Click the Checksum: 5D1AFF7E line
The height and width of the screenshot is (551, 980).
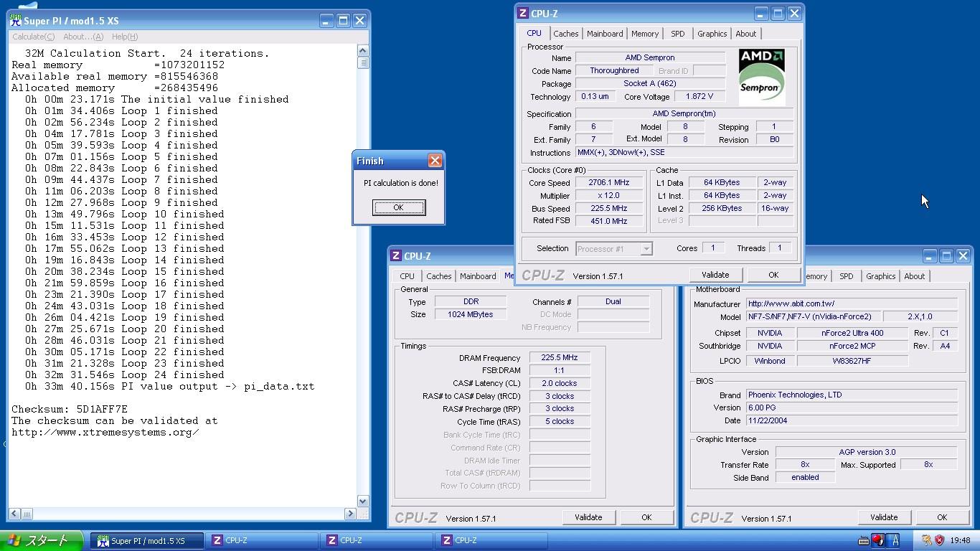click(x=70, y=409)
